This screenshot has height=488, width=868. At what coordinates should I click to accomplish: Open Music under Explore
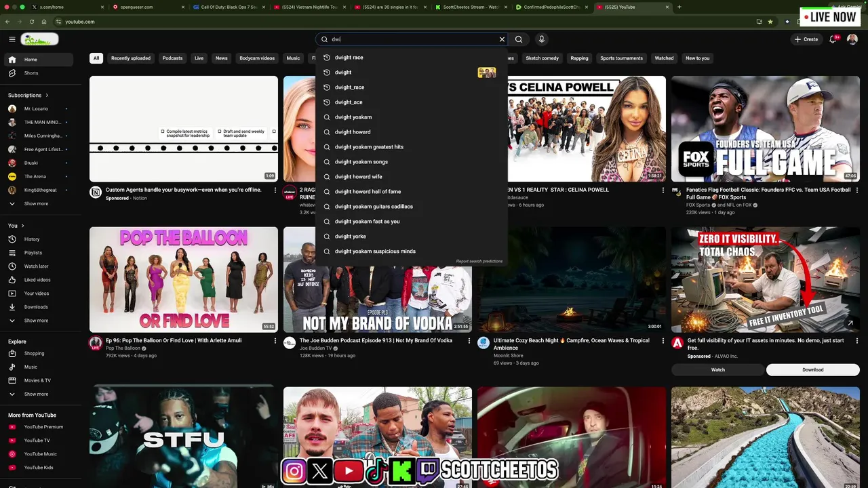pyautogui.click(x=39, y=367)
